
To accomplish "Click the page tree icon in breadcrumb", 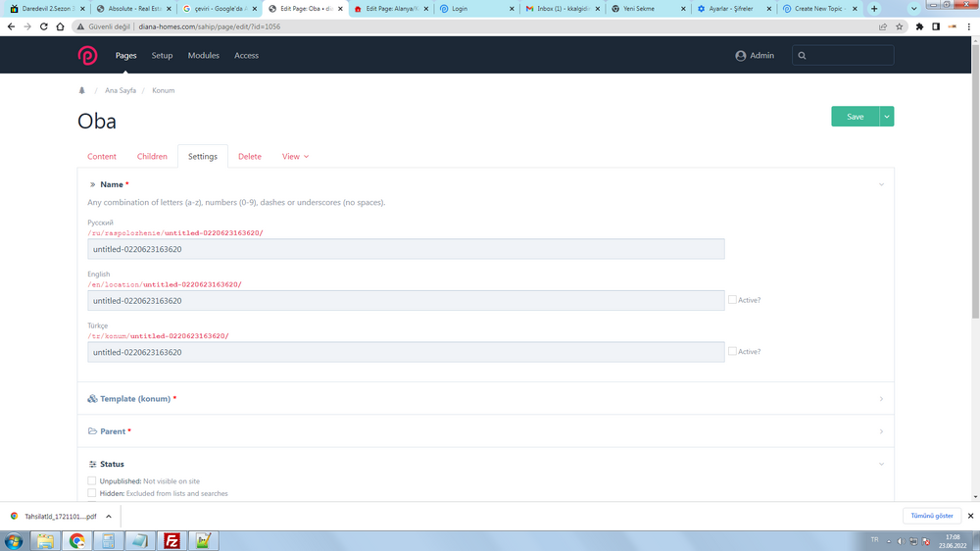I will 82,90.
